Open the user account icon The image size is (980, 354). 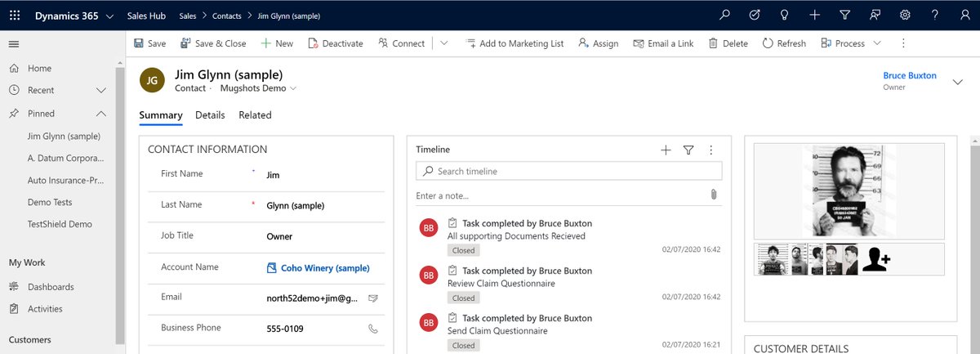pyautogui.click(x=964, y=16)
